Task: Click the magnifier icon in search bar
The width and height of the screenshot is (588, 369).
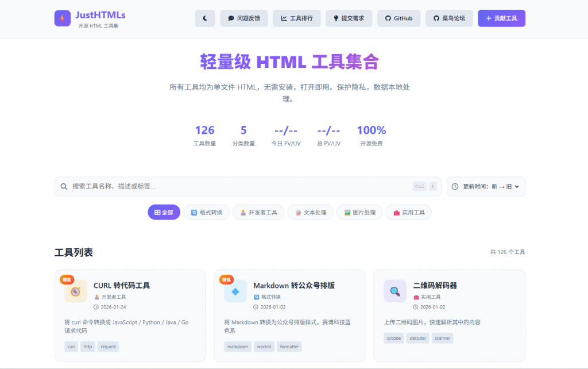Action: [x=64, y=186]
